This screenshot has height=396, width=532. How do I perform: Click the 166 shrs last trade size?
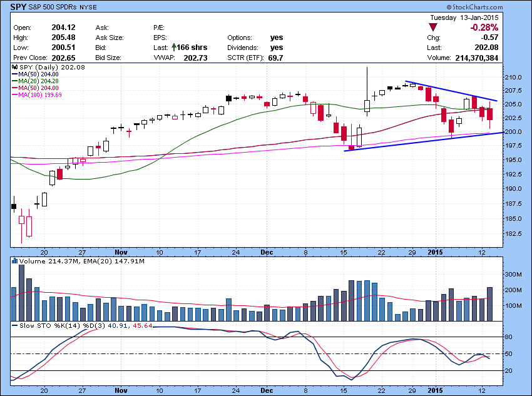click(192, 48)
